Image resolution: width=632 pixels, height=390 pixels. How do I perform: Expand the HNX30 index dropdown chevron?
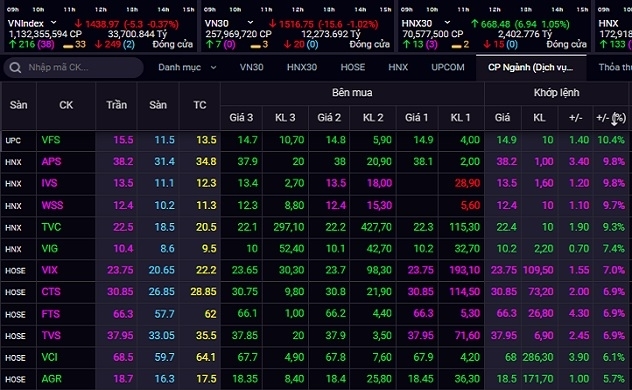click(x=447, y=23)
